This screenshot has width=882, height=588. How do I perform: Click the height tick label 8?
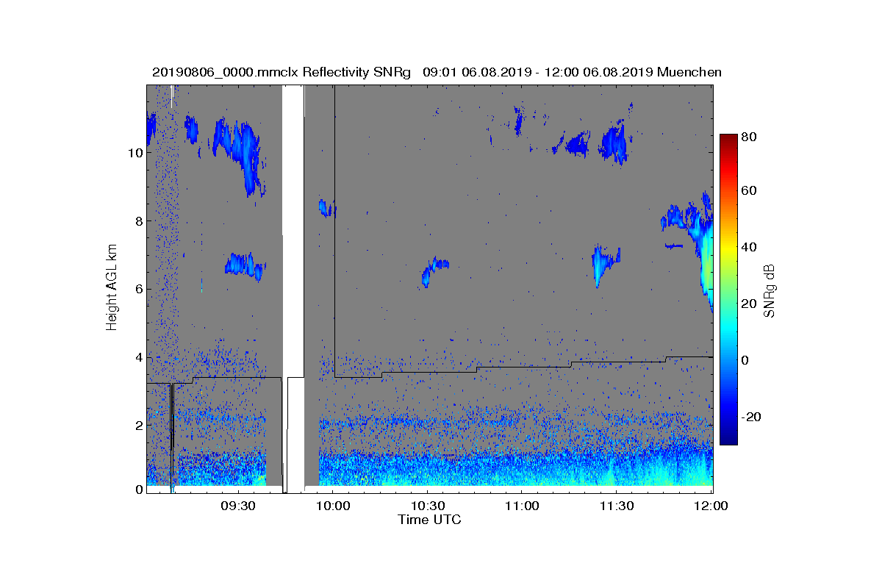pos(138,221)
